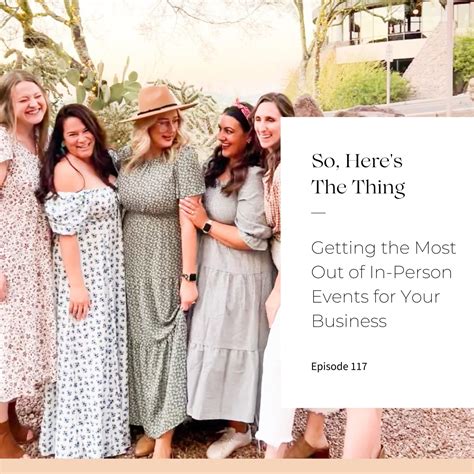Select the green shrub beside the building
This screenshot has height=474, width=474.
tap(363, 82)
